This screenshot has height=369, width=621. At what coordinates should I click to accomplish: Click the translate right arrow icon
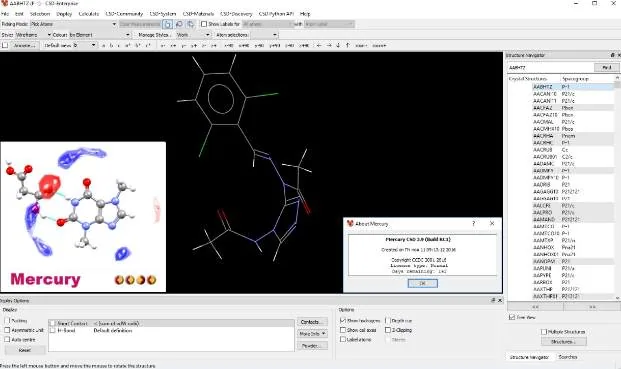329,46
